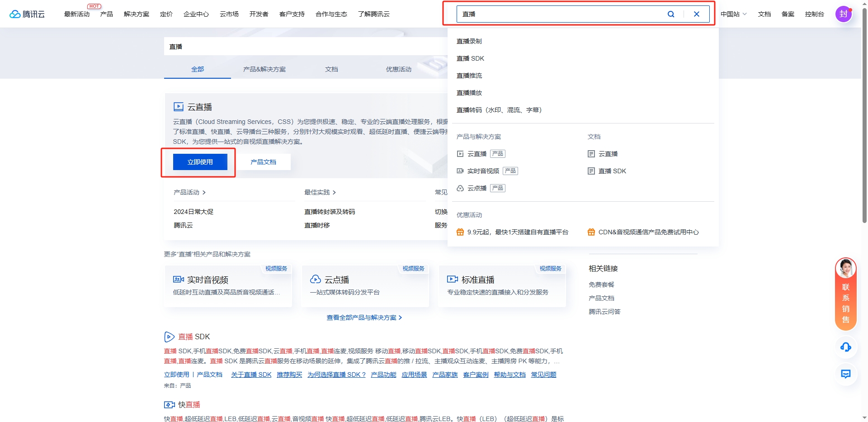
Task: Open 关于直播 SDK link
Action: pyautogui.click(x=251, y=375)
